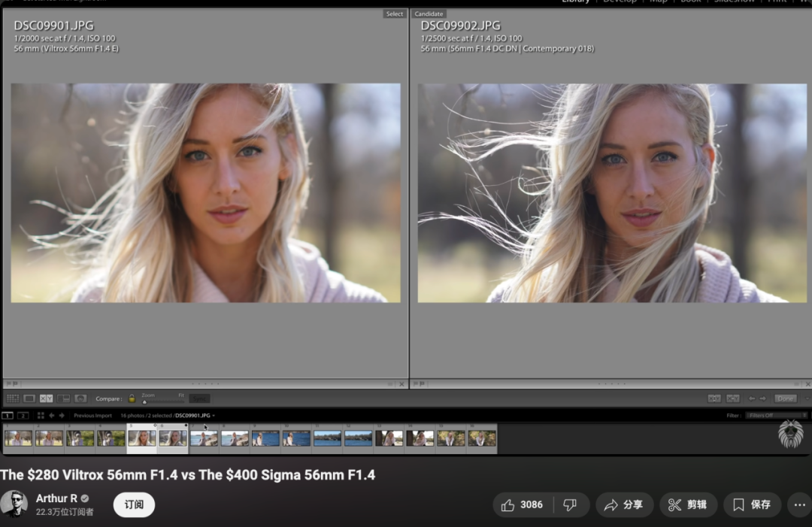Click the 订阅 subscribe button
812x527 pixels.
pyautogui.click(x=134, y=504)
